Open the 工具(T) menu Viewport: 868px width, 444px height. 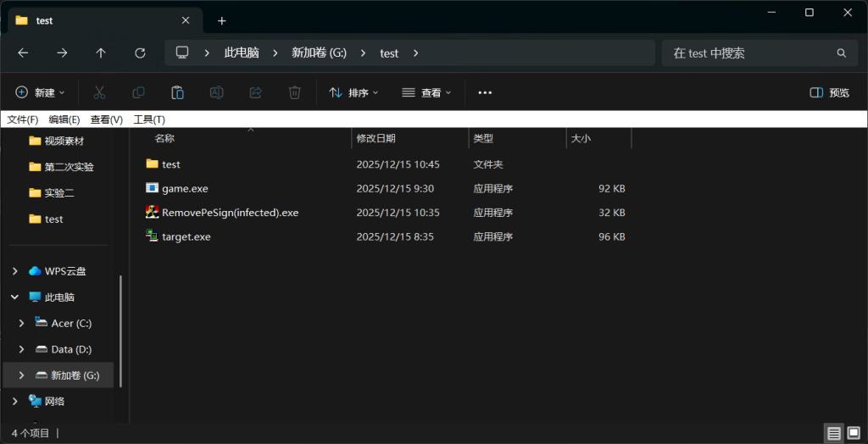click(149, 119)
